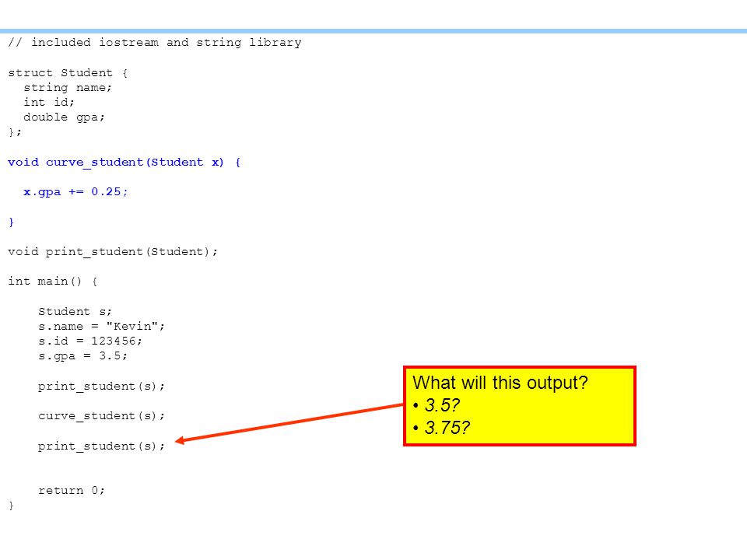Click the 'int id;' member line
Screen dimensions: 747x560
click(x=49, y=103)
